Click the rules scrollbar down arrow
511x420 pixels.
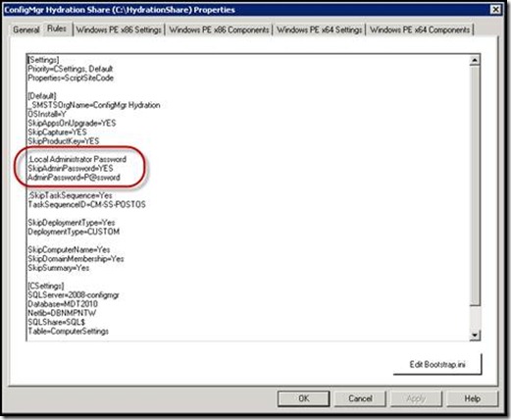pyautogui.click(x=475, y=335)
